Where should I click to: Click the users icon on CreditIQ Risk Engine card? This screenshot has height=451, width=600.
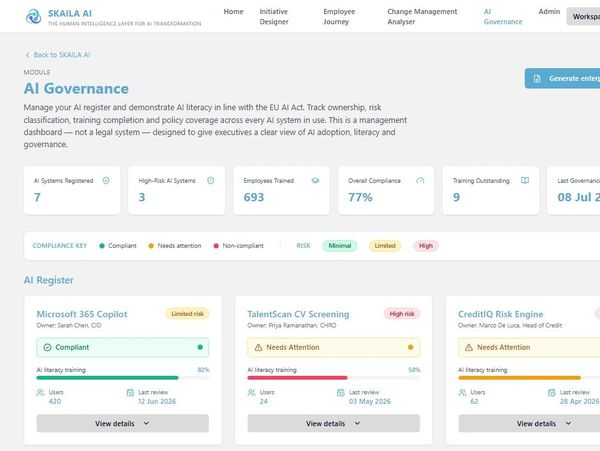[x=462, y=393]
